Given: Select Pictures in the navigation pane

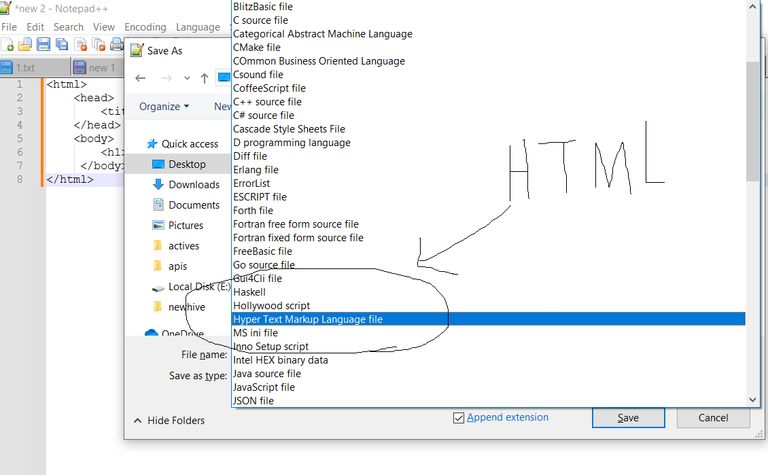Looking at the screenshot, I should pyautogui.click(x=177, y=225).
